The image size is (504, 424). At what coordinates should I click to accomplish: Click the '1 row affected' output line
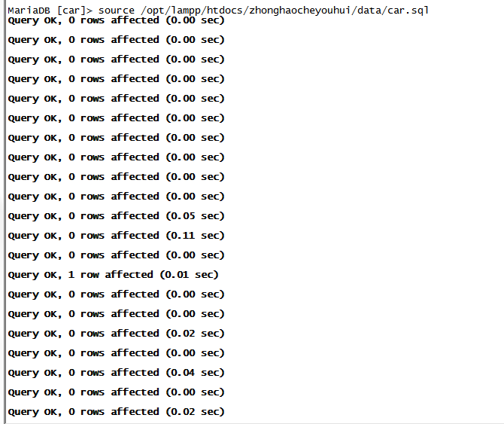point(113,275)
